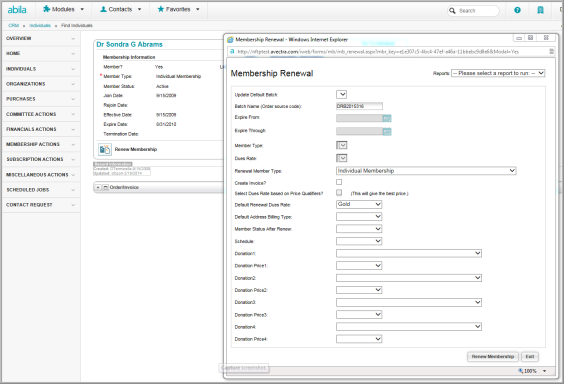Screen dimensions: 564x384
Task: Expand Committee Actions in the sidebar
Action: pyautogui.click(x=41, y=114)
